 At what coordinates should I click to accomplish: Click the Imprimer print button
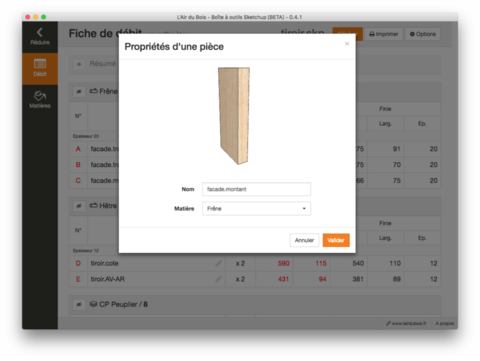click(384, 34)
